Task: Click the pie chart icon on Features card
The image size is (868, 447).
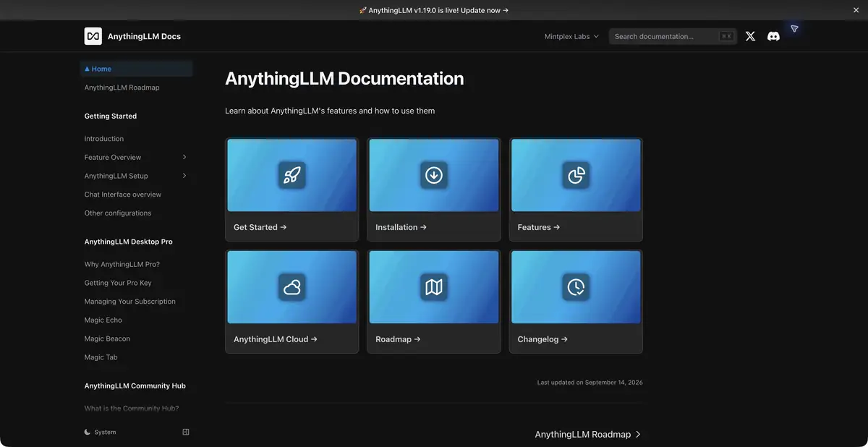Action: coord(576,175)
